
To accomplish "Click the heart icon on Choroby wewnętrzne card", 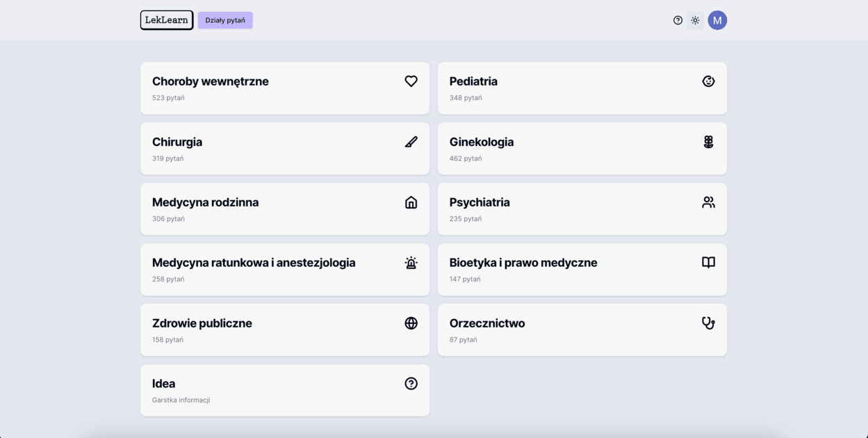I will click(x=411, y=81).
